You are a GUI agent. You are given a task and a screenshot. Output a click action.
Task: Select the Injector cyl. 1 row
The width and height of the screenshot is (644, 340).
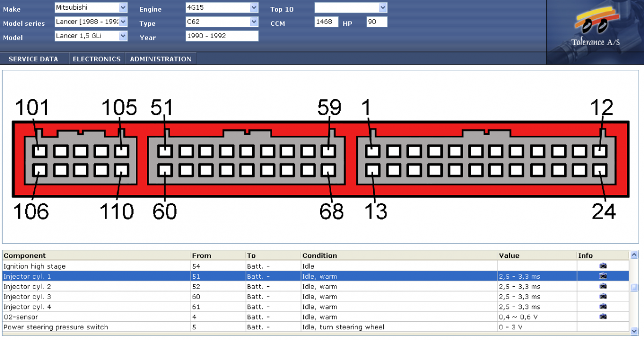(316, 276)
